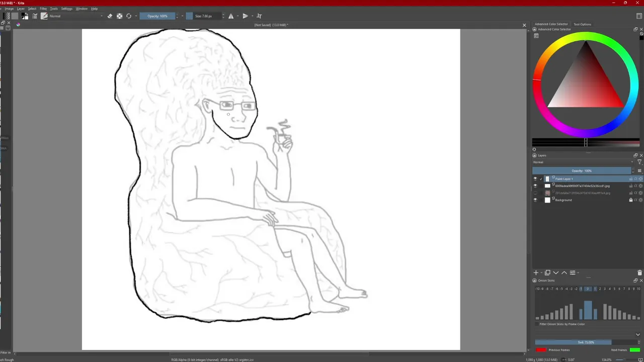Toggle horizontal mirror tool
The width and height of the screenshot is (644, 362).
pyautogui.click(x=231, y=16)
